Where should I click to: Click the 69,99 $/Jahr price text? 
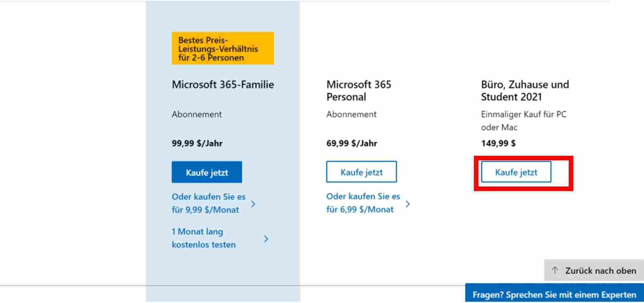351,143
